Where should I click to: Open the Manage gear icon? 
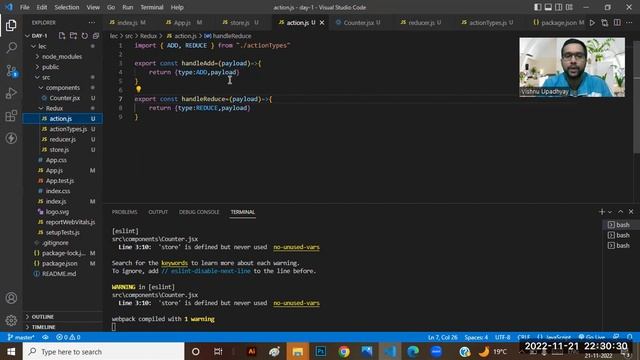11,320
